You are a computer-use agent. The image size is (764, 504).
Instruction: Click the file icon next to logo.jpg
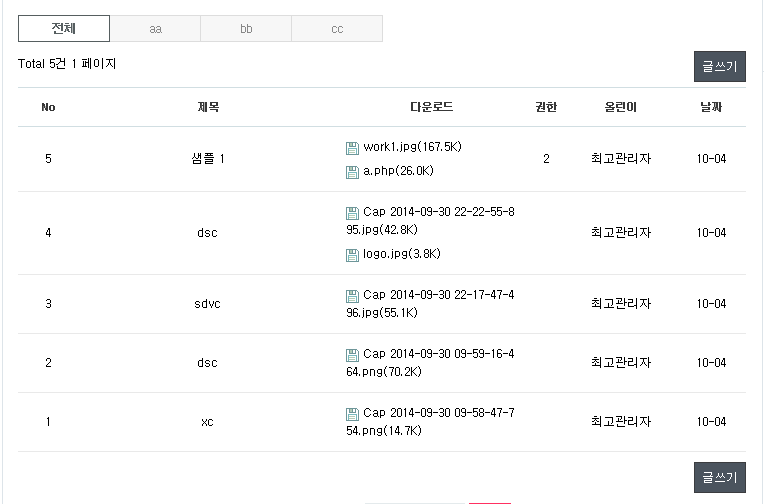352,255
